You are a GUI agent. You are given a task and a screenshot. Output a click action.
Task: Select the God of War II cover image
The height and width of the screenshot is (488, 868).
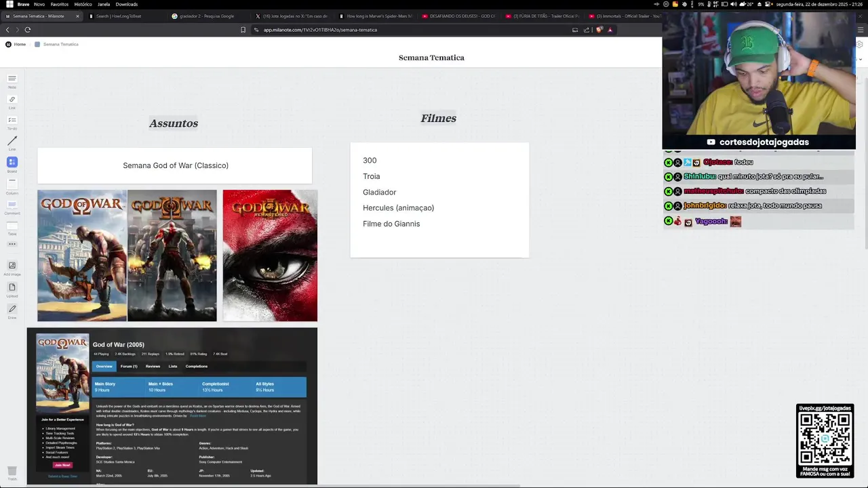(172, 256)
